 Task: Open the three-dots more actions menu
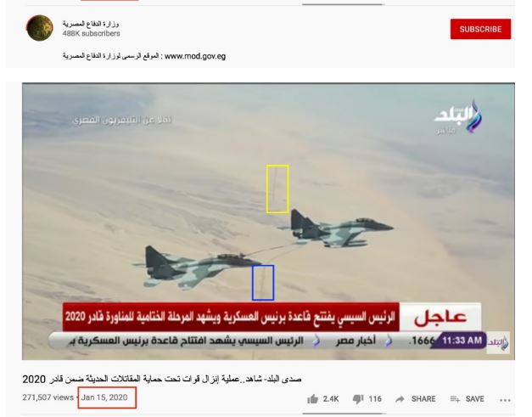(x=505, y=400)
